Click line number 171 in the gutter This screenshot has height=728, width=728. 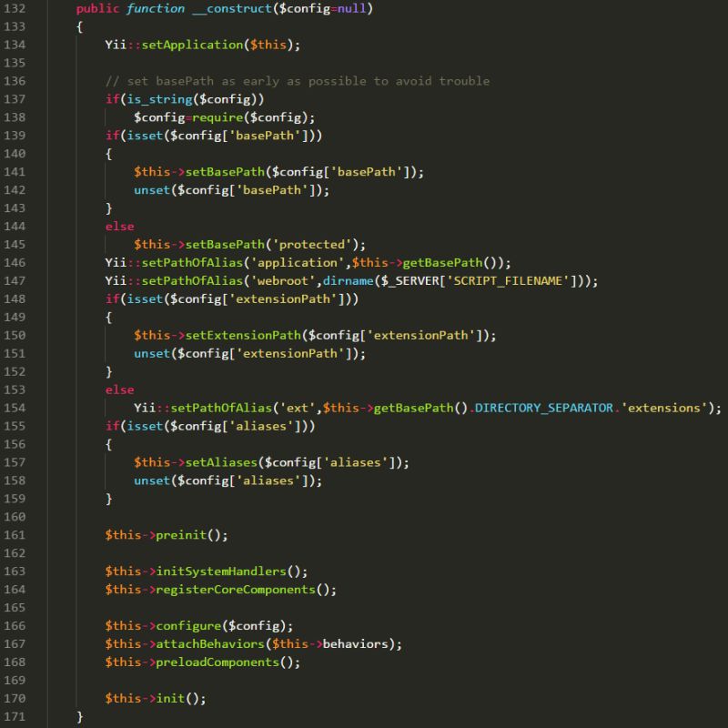16,716
